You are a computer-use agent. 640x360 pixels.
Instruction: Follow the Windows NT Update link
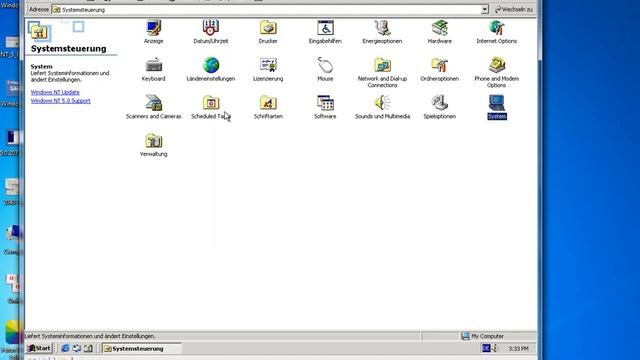[55, 92]
